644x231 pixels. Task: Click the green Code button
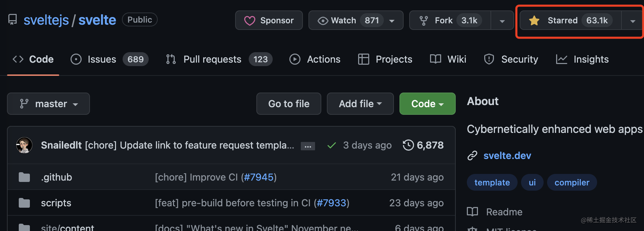[427, 104]
